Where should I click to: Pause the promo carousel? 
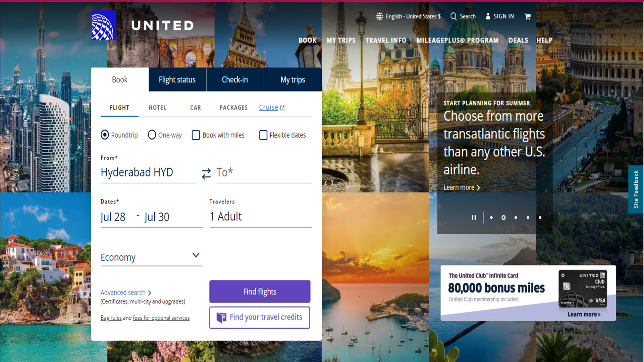(x=474, y=218)
